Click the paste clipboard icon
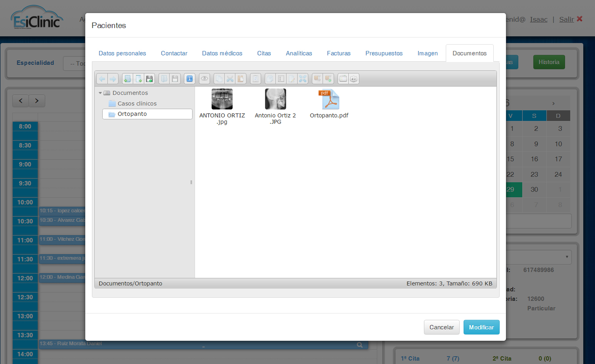The width and height of the screenshot is (595, 364). [240, 79]
